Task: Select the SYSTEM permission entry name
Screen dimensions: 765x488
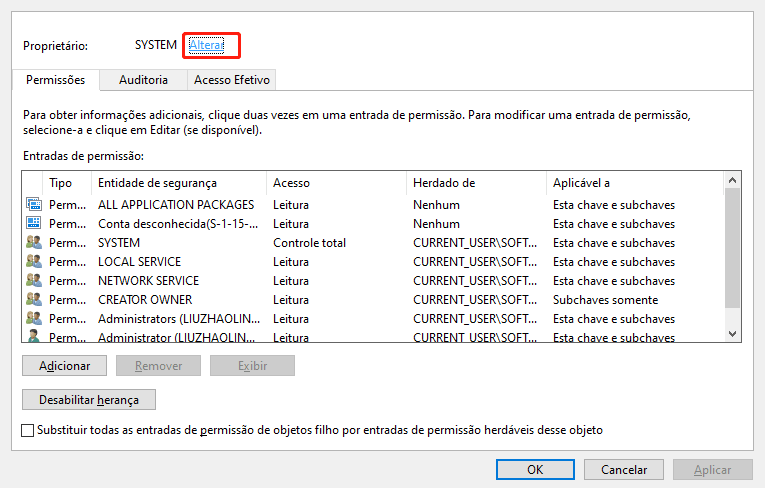Action: coord(119,243)
